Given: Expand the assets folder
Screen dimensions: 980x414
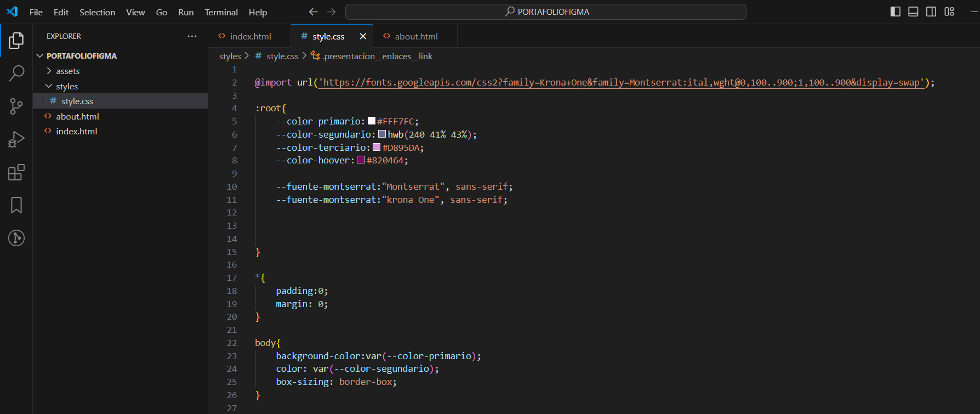Looking at the screenshot, I should tap(49, 71).
